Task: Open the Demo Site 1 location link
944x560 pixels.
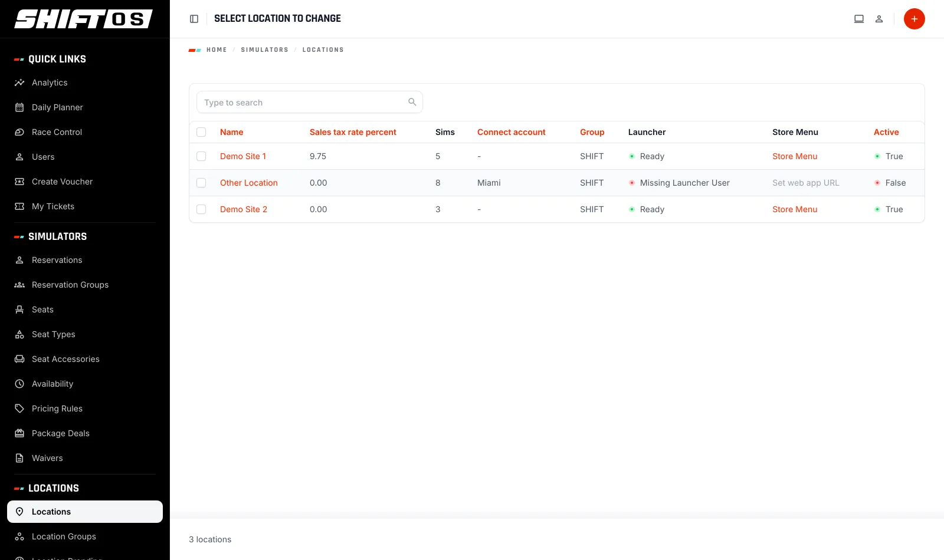Action: pyautogui.click(x=243, y=156)
